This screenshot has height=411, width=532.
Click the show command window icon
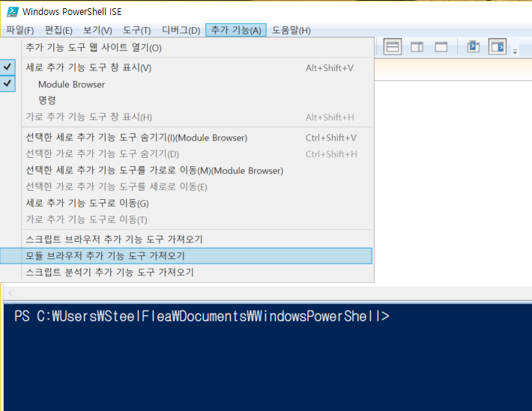(473, 46)
